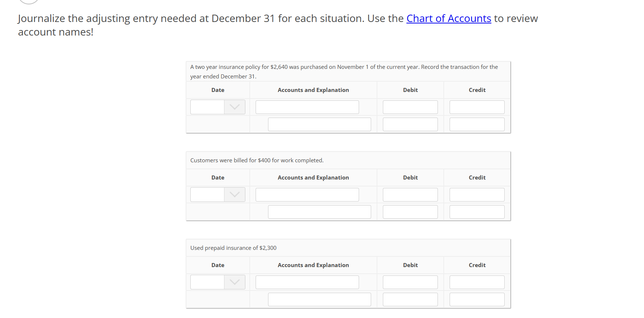Click first-row Debit field in used prepaid insurance table

(x=410, y=282)
